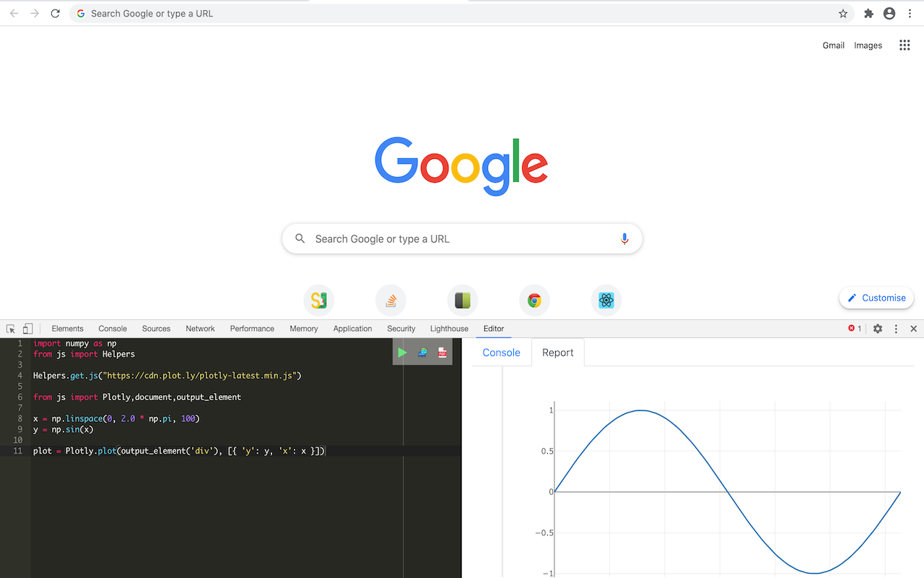
Task: Click the Customise button
Action: coord(876,297)
